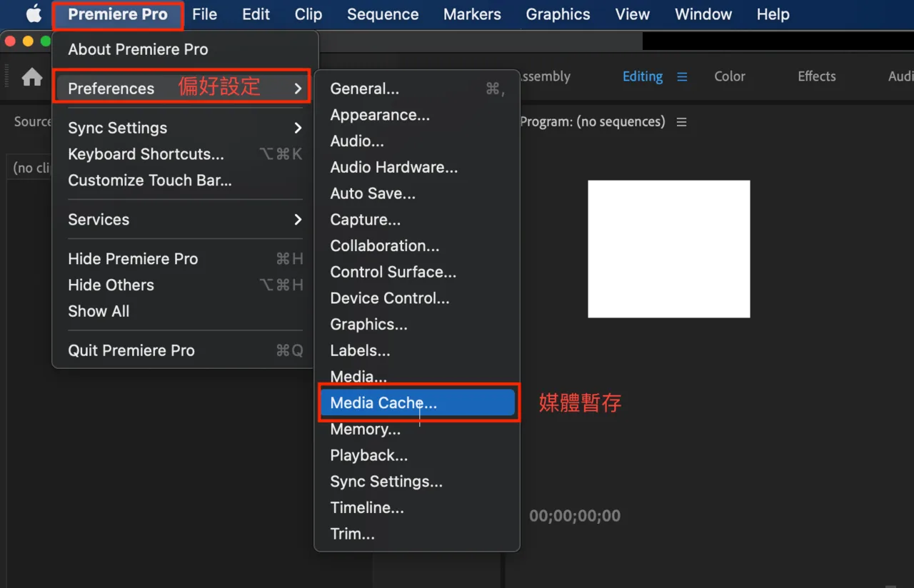Expand the Services submenu arrow
This screenshot has width=914, height=588.
298,220
